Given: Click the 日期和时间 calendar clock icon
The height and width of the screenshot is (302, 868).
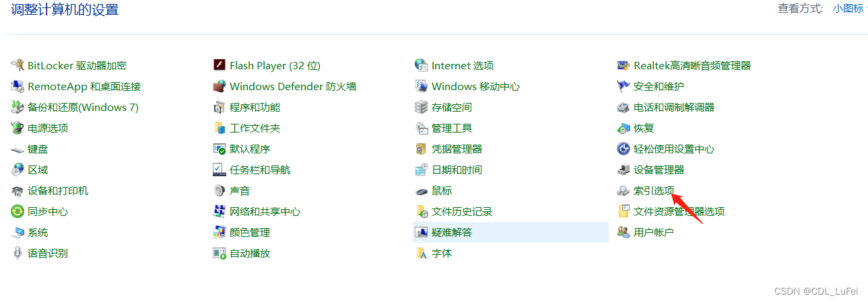Looking at the screenshot, I should [422, 169].
